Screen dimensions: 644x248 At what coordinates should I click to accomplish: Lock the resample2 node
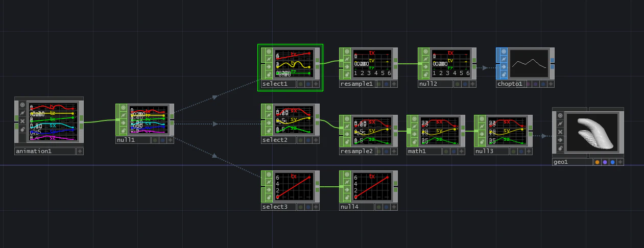[347, 142]
